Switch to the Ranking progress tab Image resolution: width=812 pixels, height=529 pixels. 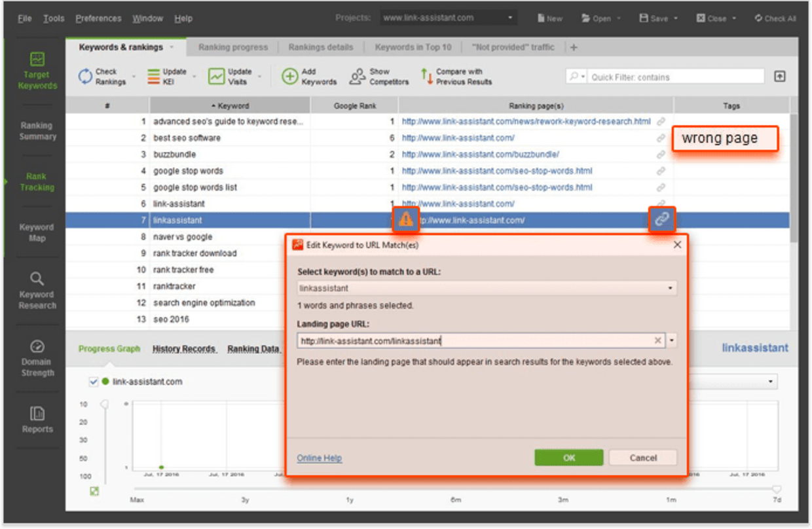coord(232,46)
